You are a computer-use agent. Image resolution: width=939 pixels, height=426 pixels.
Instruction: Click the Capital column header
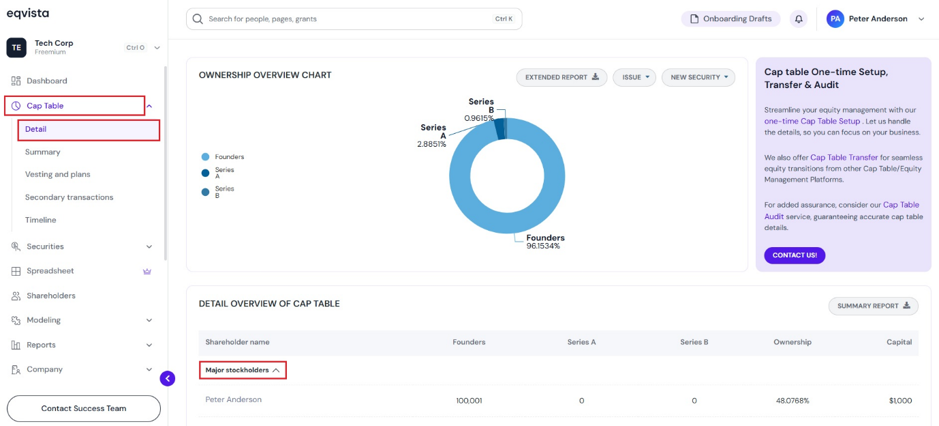pos(899,342)
